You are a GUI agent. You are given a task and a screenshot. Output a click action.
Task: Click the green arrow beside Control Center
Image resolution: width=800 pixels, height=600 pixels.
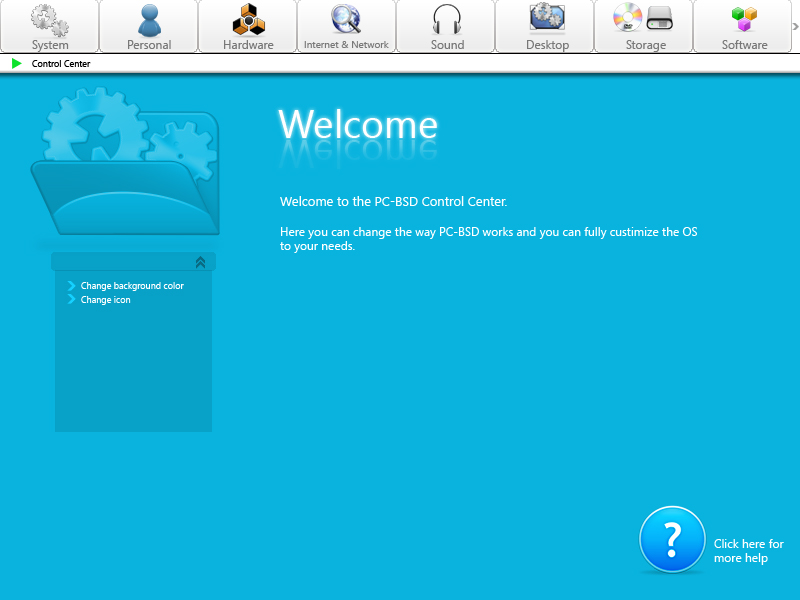[16, 63]
